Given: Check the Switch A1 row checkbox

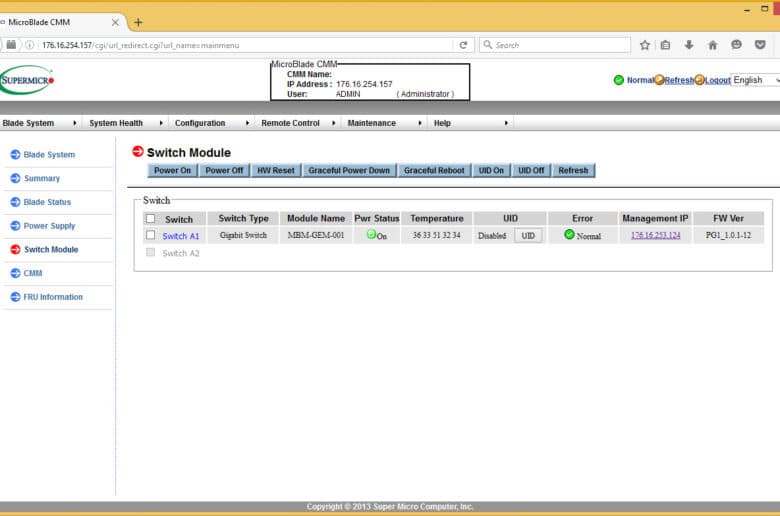Looking at the screenshot, I should coord(150,235).
